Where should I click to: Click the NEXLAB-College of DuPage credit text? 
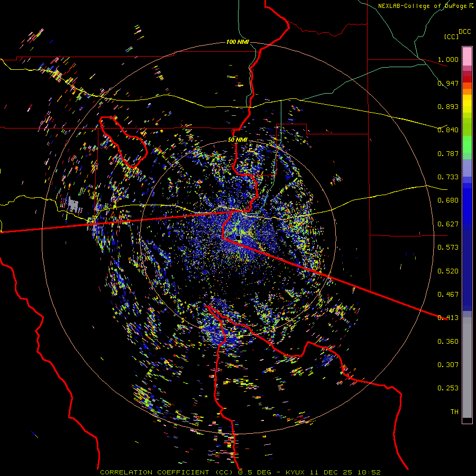424,6
